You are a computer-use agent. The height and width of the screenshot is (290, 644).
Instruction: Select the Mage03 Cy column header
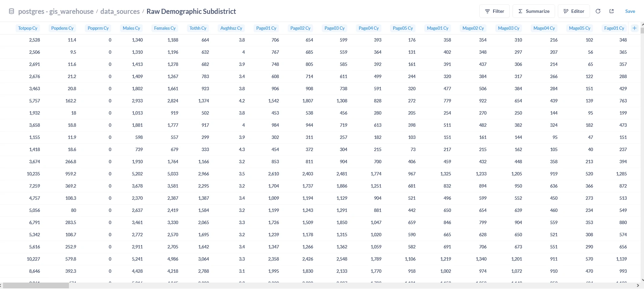[x=508, y=28]
